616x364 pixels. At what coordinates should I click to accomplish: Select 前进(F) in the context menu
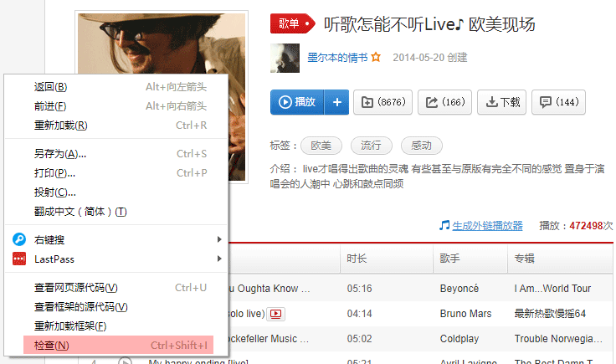[116, 106]
